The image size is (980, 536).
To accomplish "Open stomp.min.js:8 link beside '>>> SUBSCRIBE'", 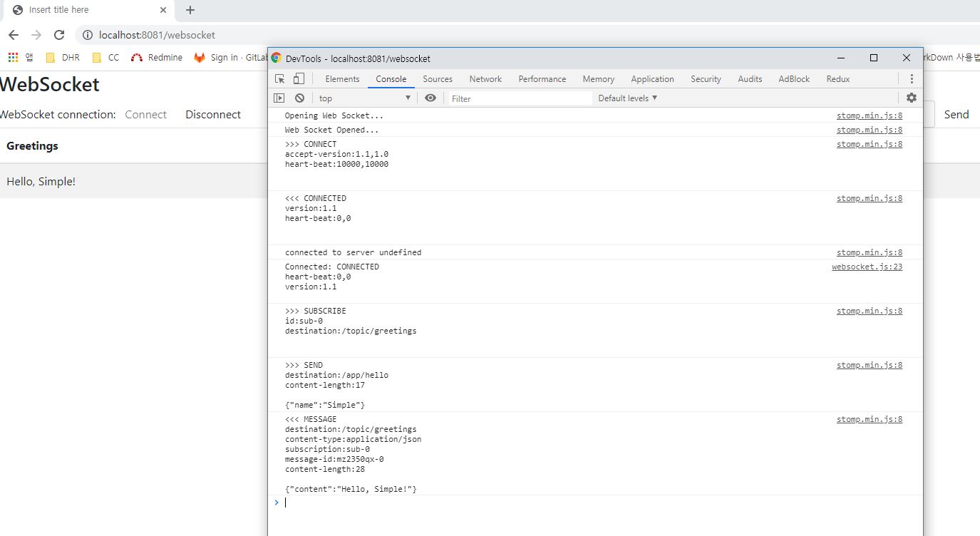I will click(870, 311).
